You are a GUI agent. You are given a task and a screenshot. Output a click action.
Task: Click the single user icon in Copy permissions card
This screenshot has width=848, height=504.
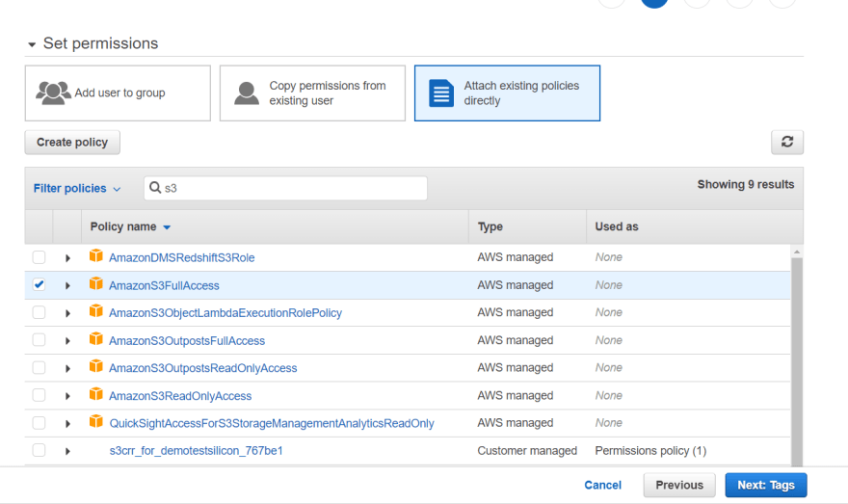coord(247,93)
